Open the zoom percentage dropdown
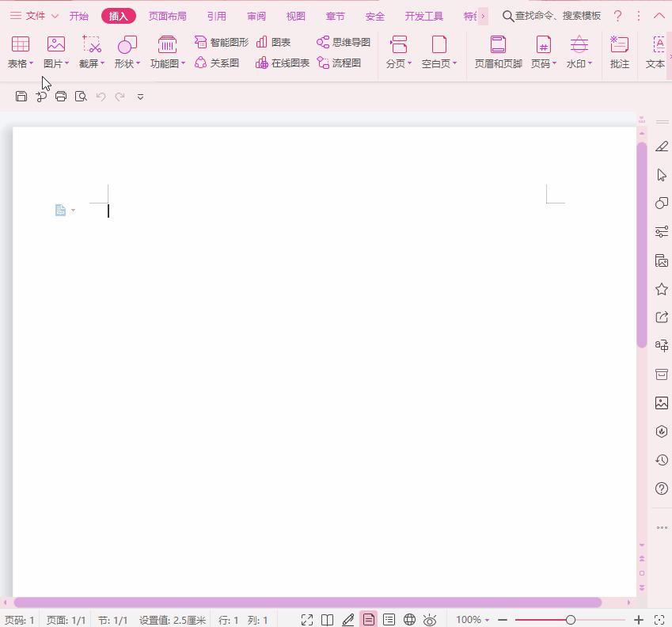Screen dimensions: 672x627 tap(473, 620)
